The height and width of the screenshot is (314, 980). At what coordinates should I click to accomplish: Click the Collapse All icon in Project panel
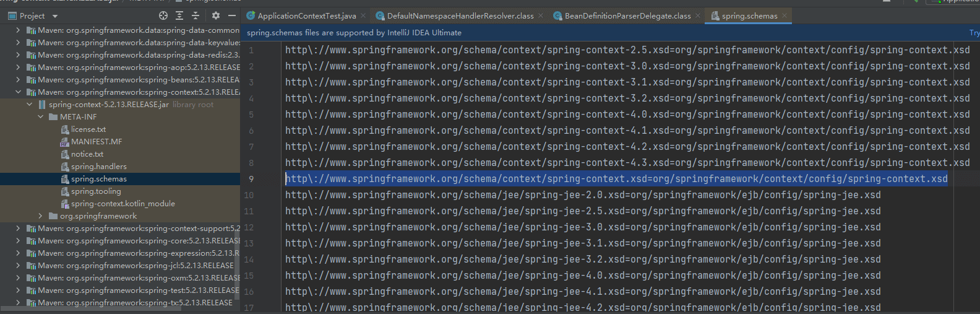tap(196, 15)
